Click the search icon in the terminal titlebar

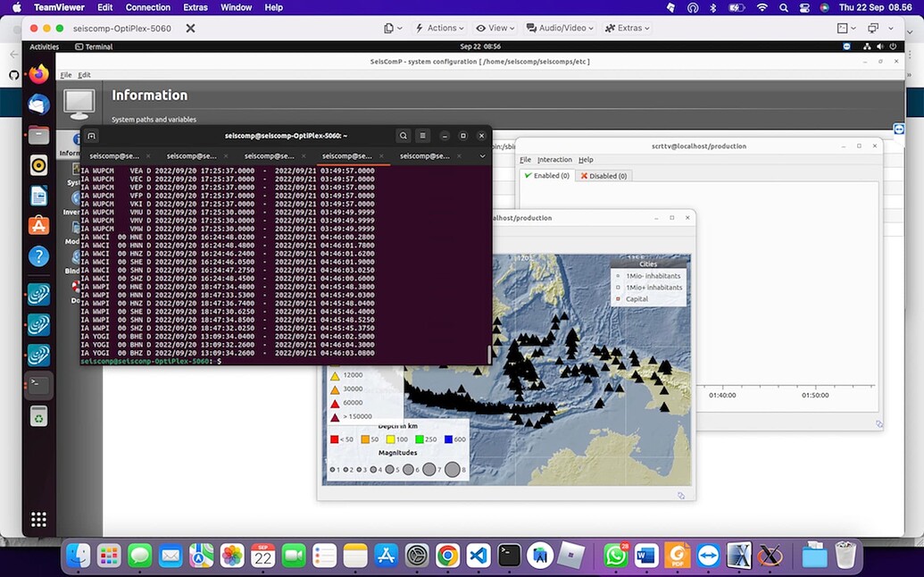point(403,136)
